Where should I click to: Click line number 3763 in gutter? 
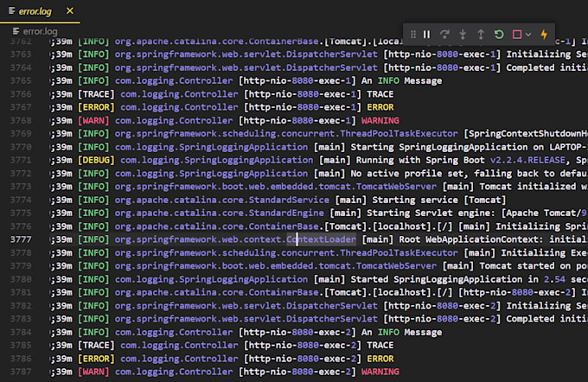point(21,54)
